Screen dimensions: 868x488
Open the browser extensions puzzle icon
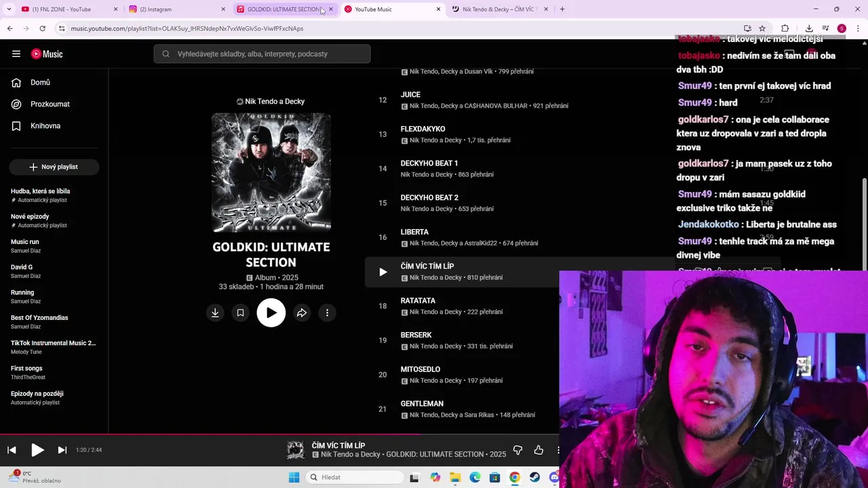pyautogui.click(x=785, y=28)
